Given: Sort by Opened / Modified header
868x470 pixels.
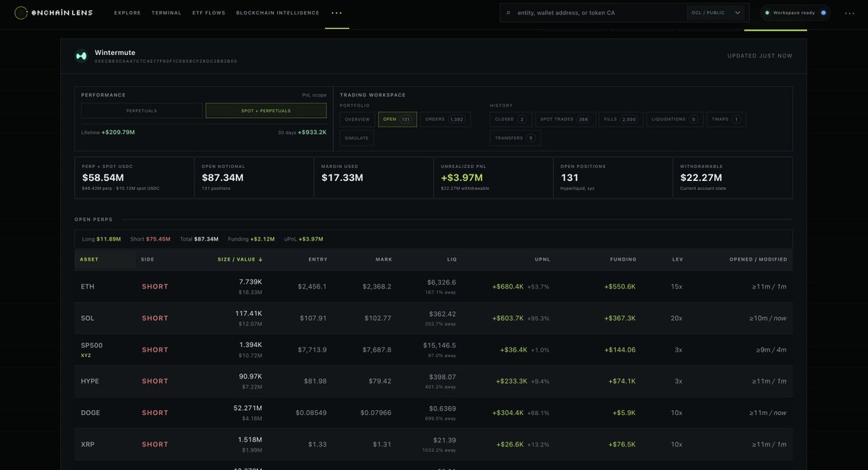Looking at the screenshot, I should point(758,260).
